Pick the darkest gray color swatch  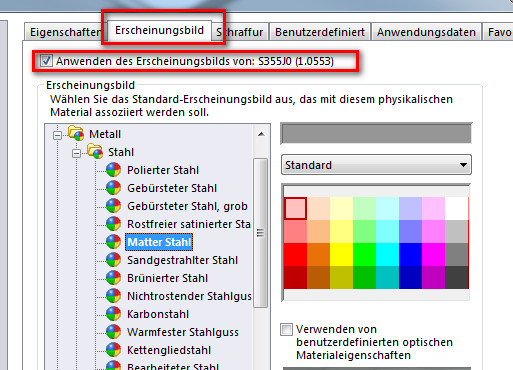pos(456,277)
